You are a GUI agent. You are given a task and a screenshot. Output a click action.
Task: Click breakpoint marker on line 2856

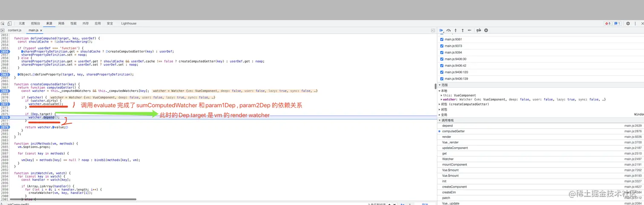point(5,51)
